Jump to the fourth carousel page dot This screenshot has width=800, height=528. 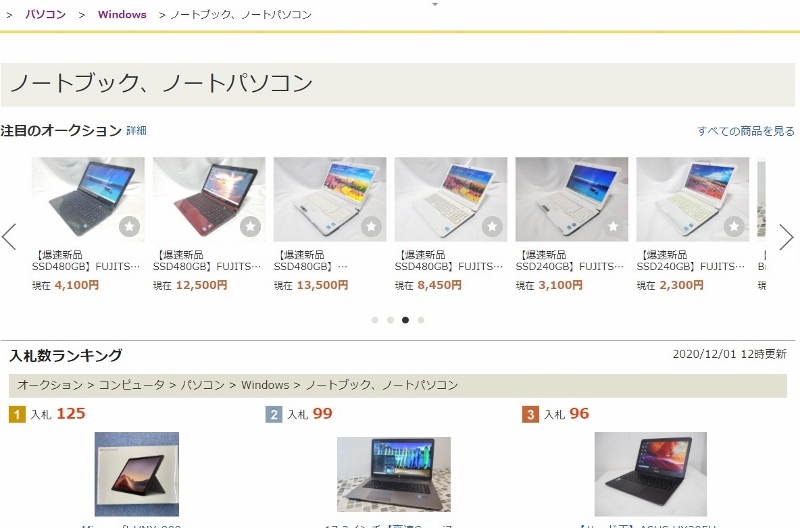click(x=421, y=320)
